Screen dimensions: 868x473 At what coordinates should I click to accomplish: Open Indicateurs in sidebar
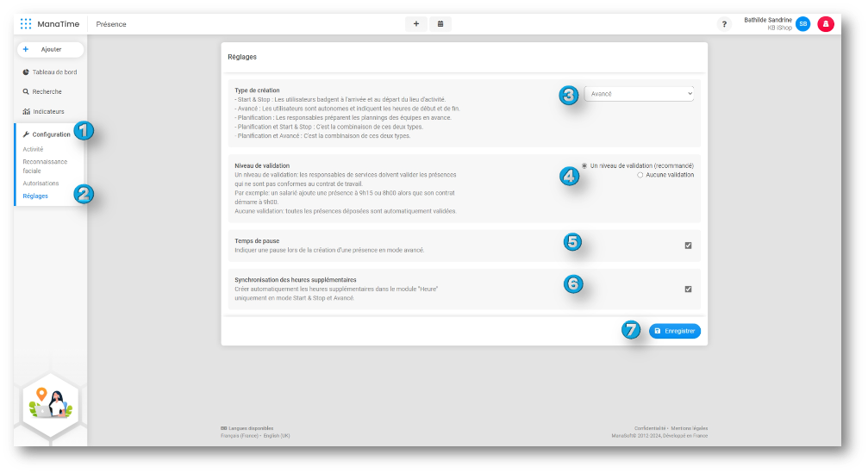(x=44, y=111)
